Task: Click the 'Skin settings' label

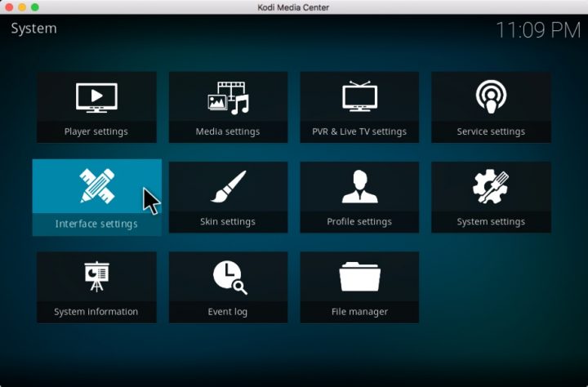Action: [228, 222]
